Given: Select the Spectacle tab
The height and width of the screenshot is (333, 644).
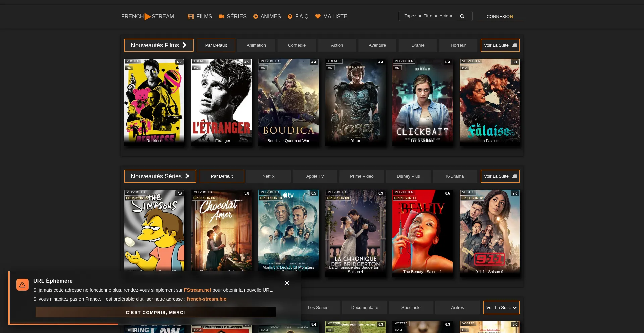Looking at the screenshot, I should tap(411, 308).
